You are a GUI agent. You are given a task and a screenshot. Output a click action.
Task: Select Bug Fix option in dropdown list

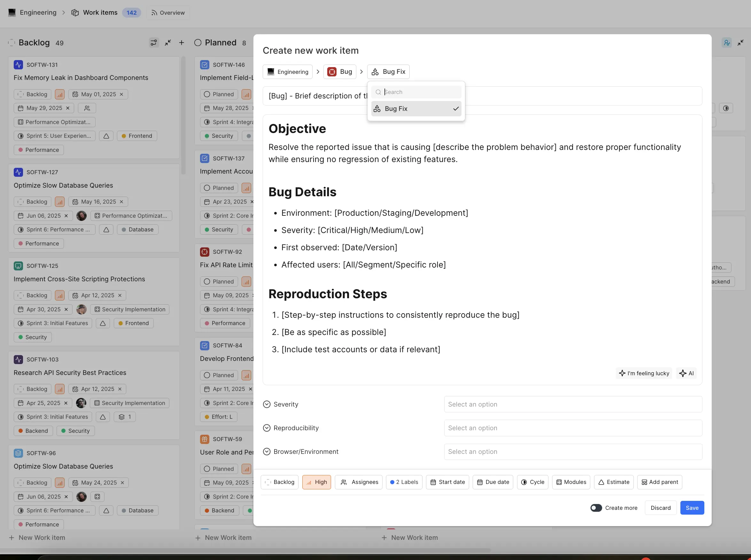(416, 108)
